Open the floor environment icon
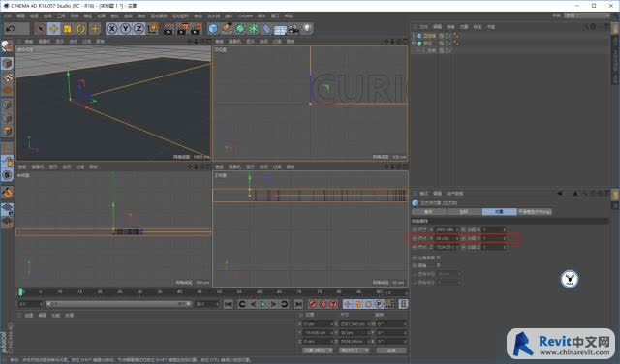The image size is (620, 364). coord(280,29)
